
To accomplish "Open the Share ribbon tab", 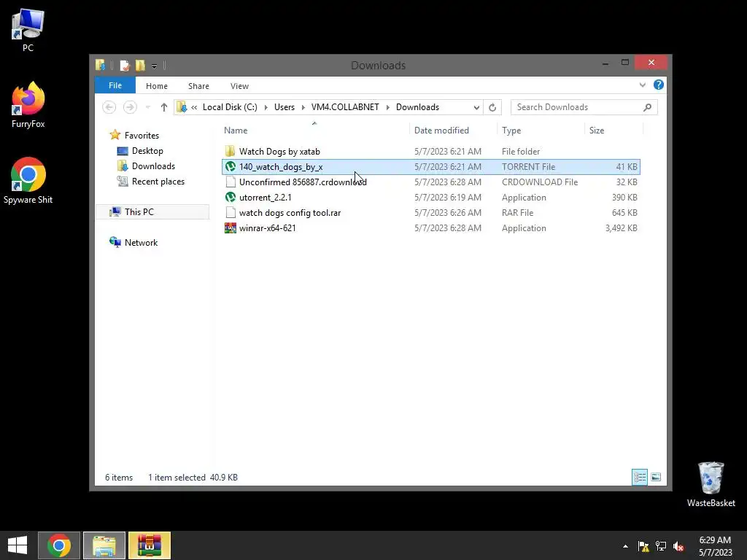I will tap(198, 86).
